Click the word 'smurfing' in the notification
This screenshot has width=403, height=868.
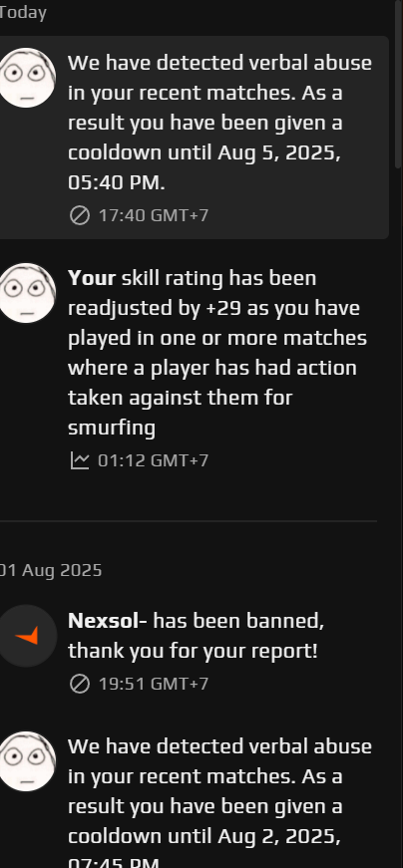(x=112, y=428)
